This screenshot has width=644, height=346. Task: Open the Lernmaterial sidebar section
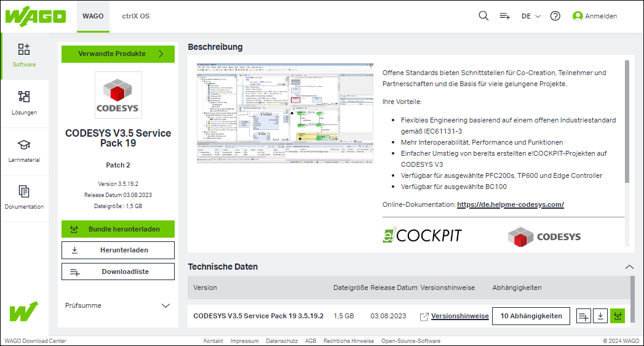[x=24, y=151]
